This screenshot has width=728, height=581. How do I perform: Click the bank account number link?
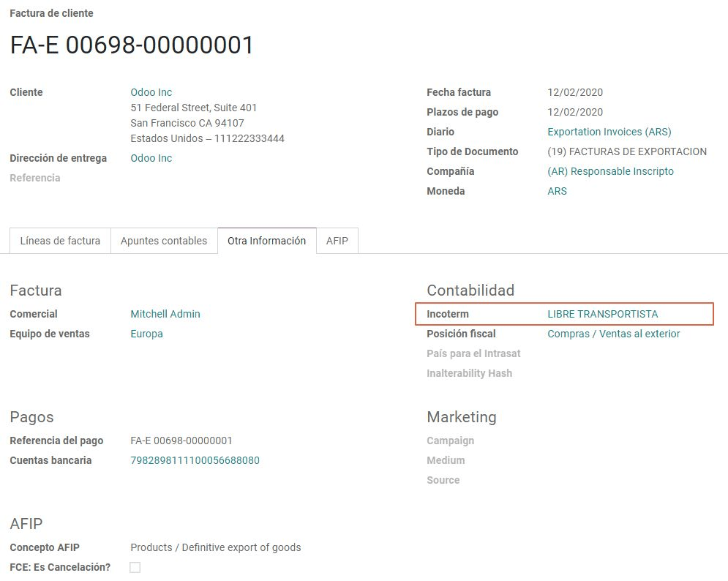[195, 460]
